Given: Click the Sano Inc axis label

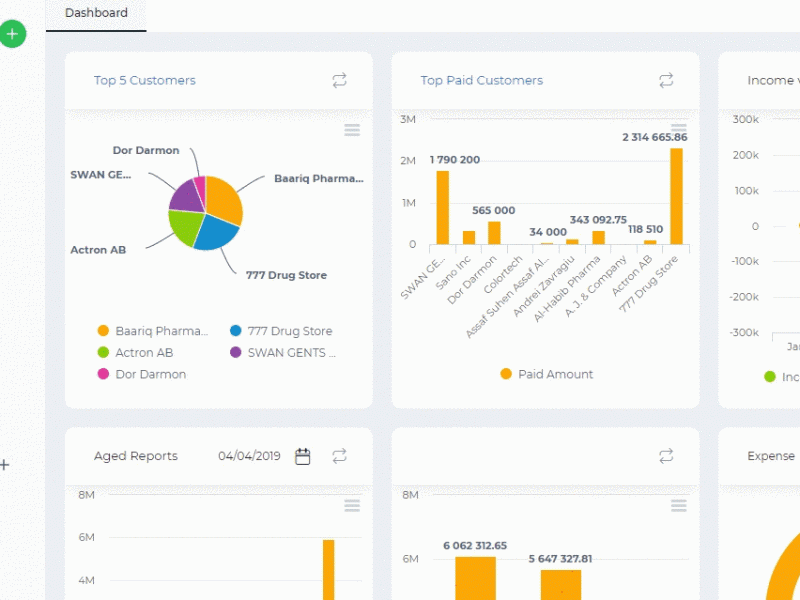Looking at the screenshot, I should coord(453,272).
